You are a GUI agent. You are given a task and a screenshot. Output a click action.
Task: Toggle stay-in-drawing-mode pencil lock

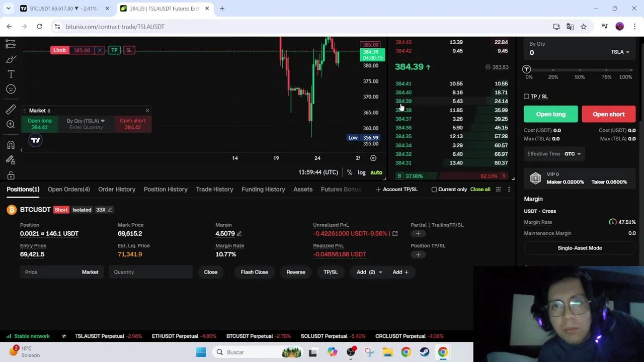tap(11, 160)
